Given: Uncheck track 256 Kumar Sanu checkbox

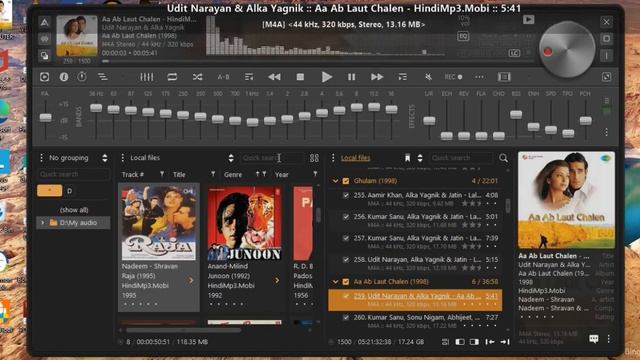Looking at the screenshot, I should pos(346,217).
